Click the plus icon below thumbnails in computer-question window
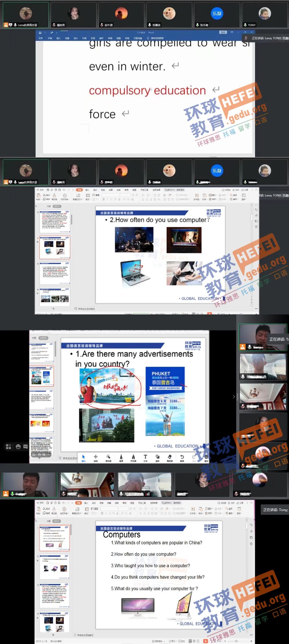Screen dimensions: 289x644 click(x=53, y=308)
